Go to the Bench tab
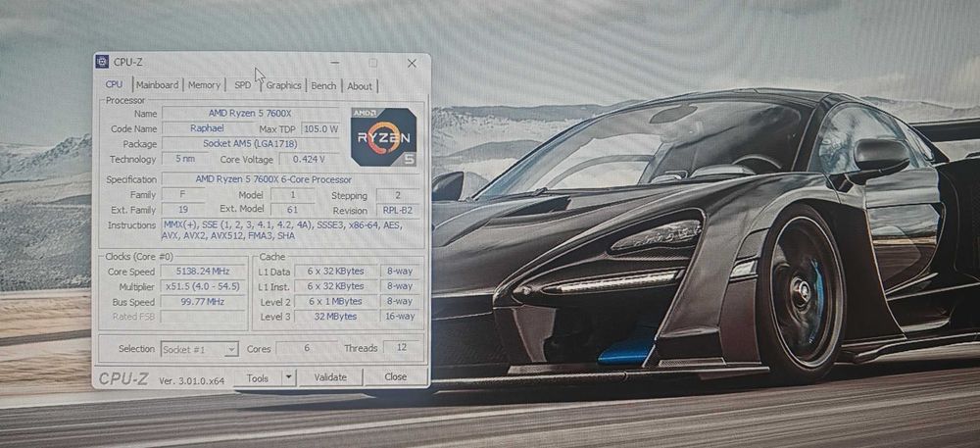The image size is (980, 448). (323, 86)
